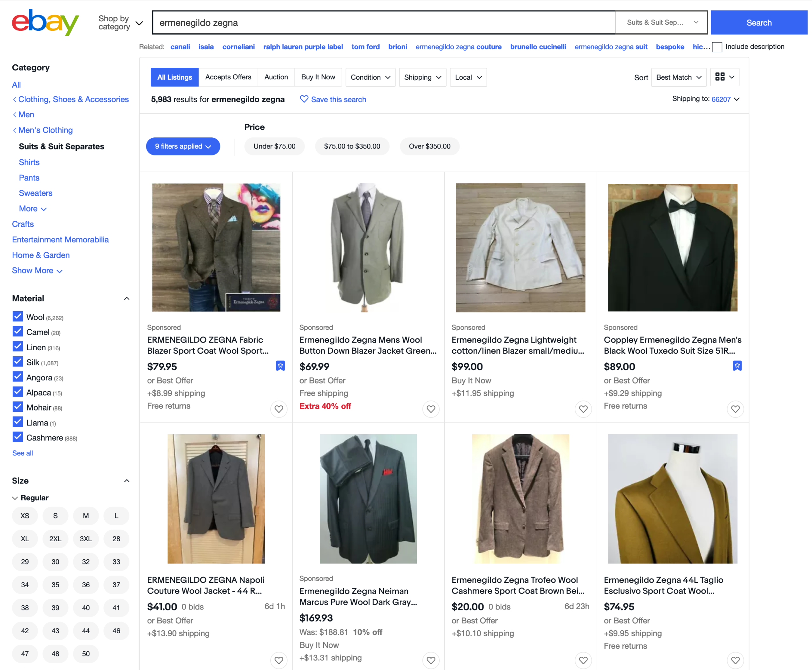Open the Shop by category dropdown
812x670 pixels.
coord(121,23)
